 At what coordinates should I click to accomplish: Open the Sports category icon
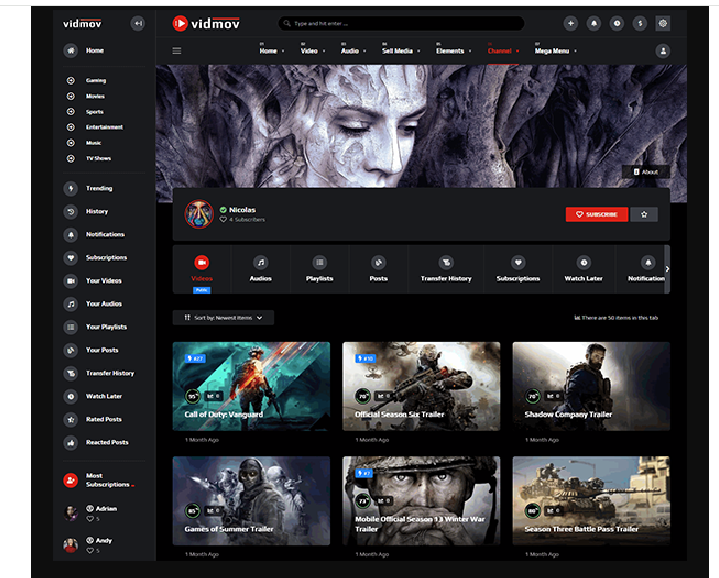point(71,112)
